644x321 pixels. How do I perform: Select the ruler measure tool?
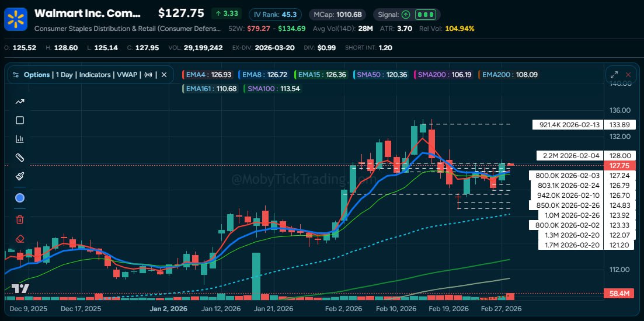coord(20,158)
